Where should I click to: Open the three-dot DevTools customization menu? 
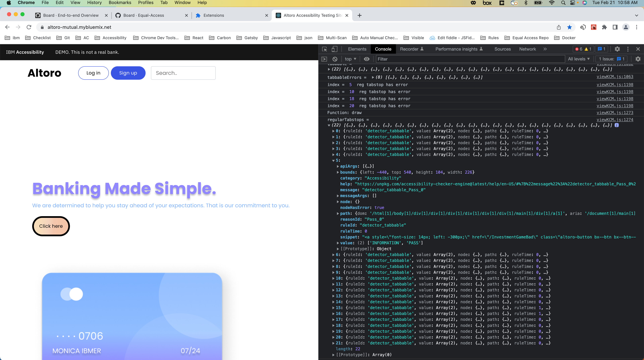click(x=628, y=49)
